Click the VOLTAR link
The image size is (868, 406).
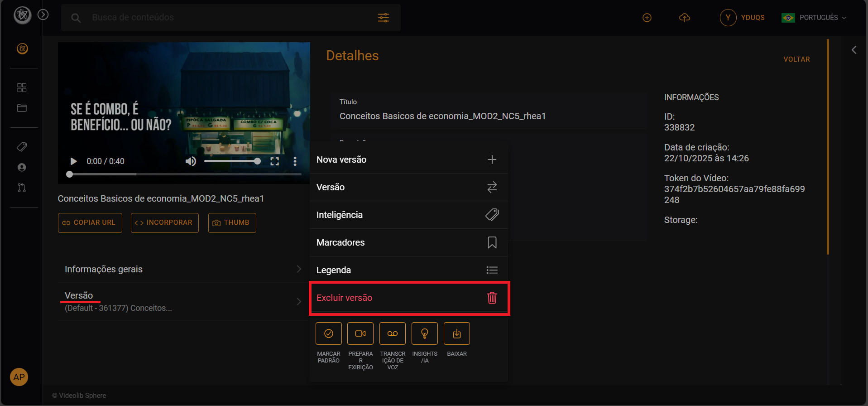coord(796,59)
